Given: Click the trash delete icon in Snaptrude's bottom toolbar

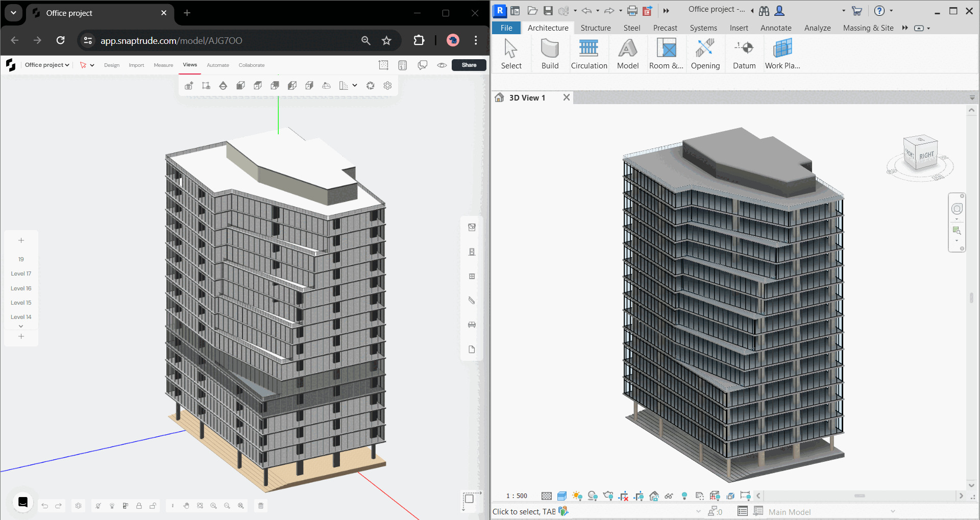Looking at the screenshot, I should point(260,506).
